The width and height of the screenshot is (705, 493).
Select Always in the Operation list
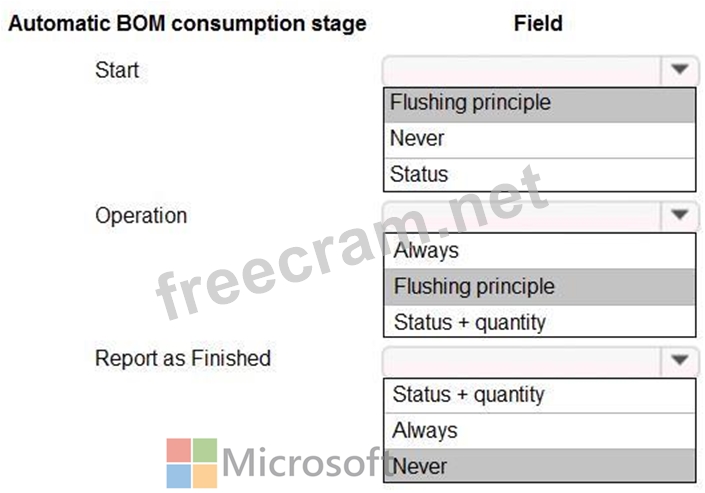coord(540,251)
